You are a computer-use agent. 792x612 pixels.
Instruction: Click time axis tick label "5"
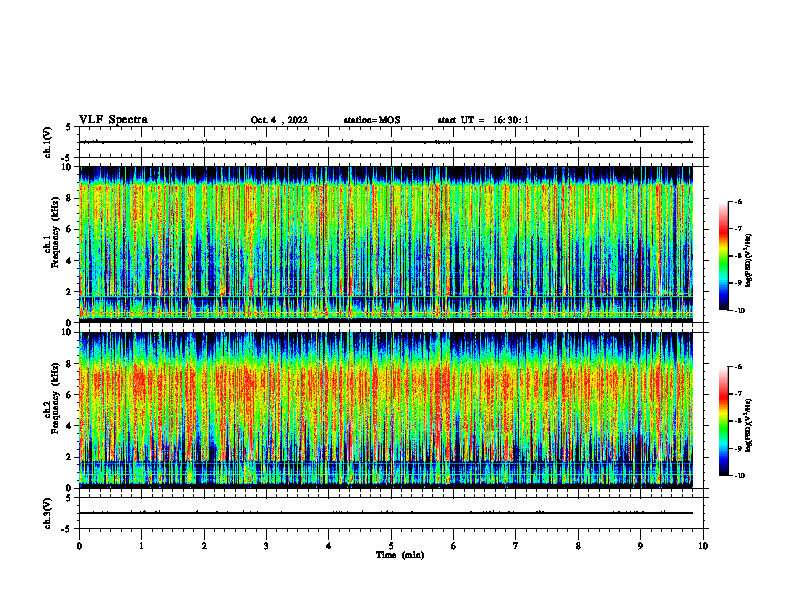click(x=391, y=546)
